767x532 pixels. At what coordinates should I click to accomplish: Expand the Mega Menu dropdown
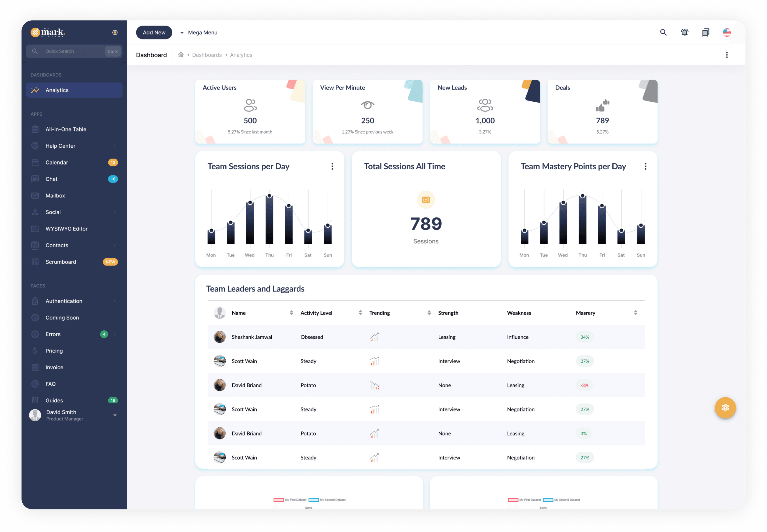click(199, 32)
